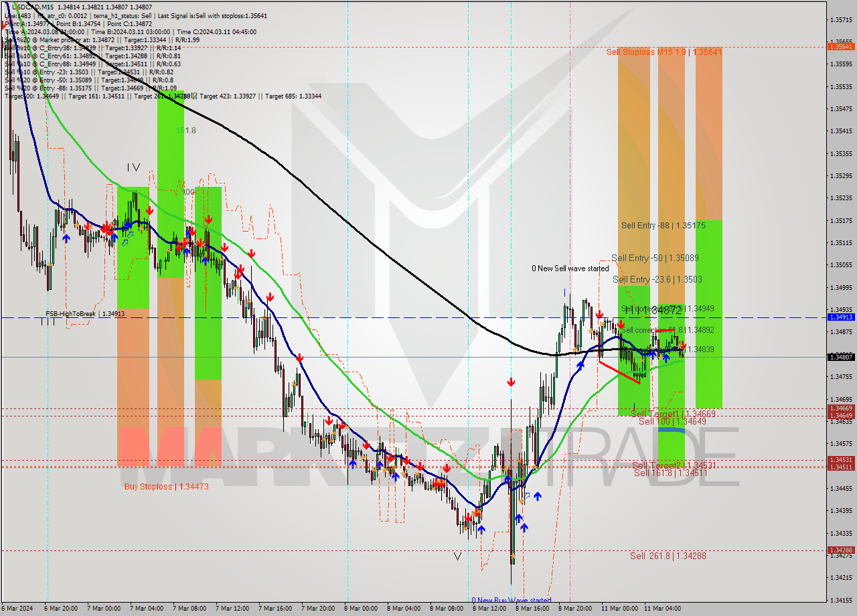The width and height of the screenshot is (857, 616).
Task: Click the 'Sell Target2 | 1.34531' label
Action: [x=674, y=465]
